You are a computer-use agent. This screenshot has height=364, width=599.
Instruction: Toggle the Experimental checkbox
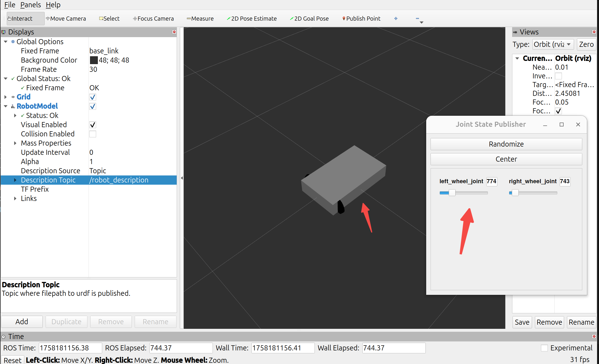pos(544,348)
